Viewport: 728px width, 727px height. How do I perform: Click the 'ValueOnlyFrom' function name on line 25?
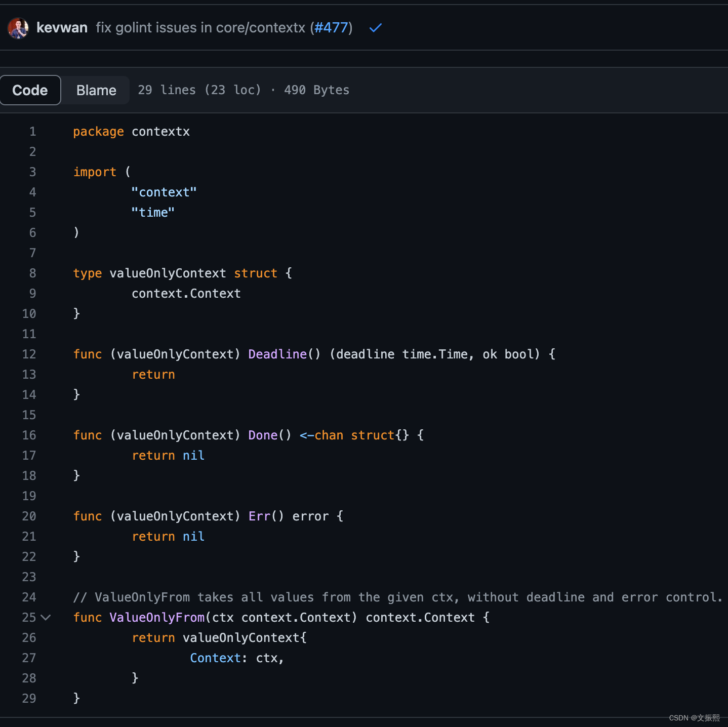coord(157,618)
